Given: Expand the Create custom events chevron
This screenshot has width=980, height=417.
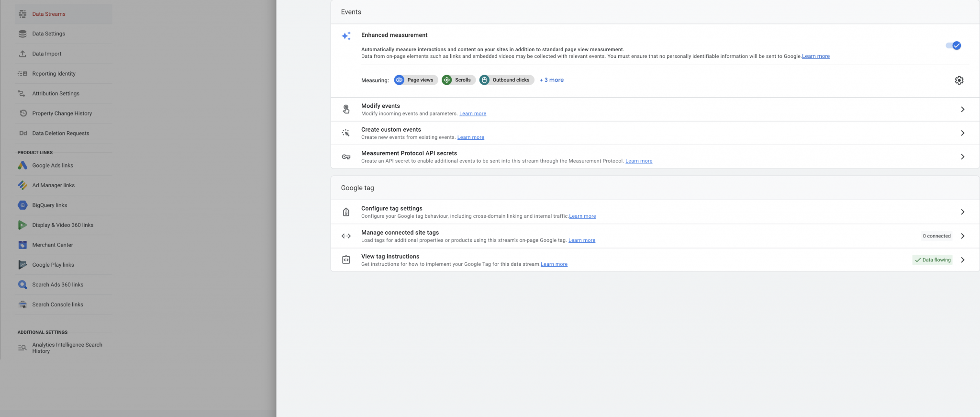Looking at the screenshot, I should [x=962, y=133].
